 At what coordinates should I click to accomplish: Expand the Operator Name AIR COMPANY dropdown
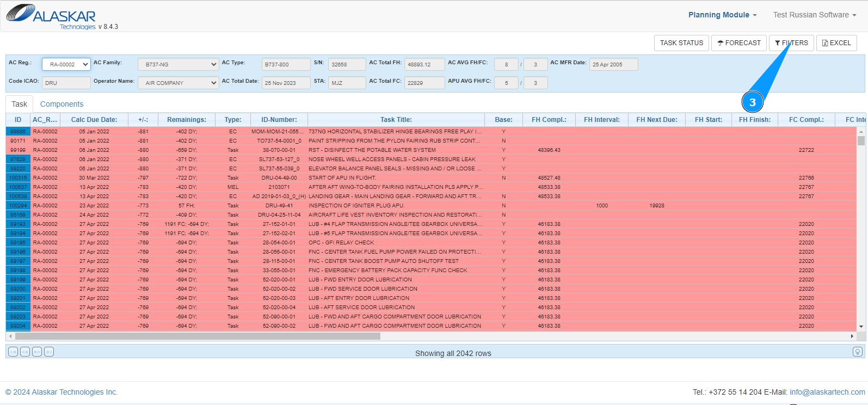coord(178,83)
